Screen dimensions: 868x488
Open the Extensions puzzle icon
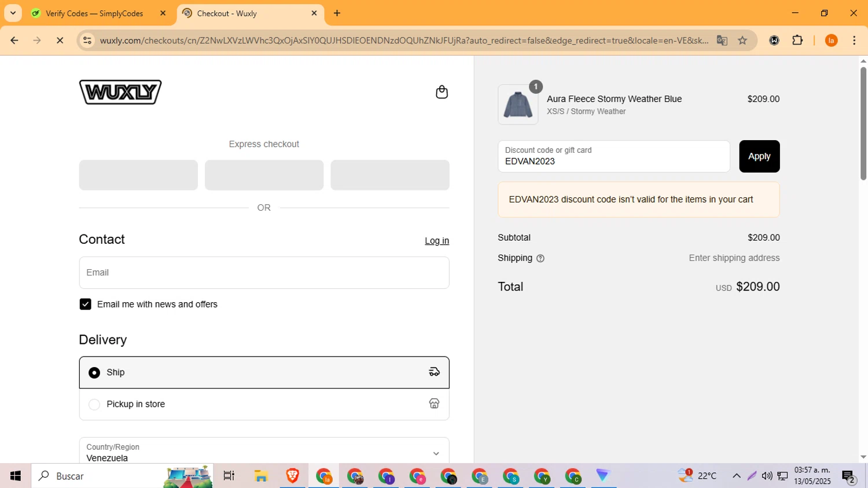click(797, 41)
